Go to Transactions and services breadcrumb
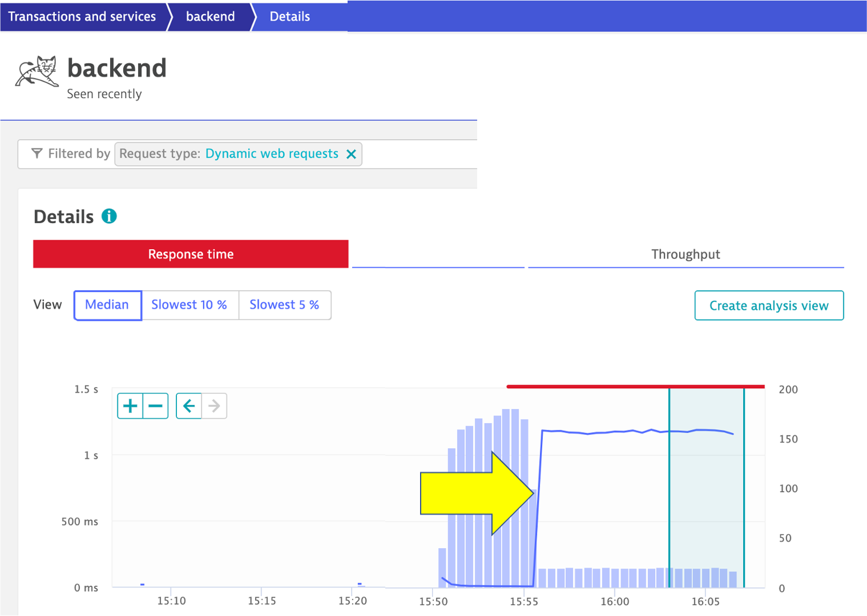867x616 pixels. coord(82,16)
